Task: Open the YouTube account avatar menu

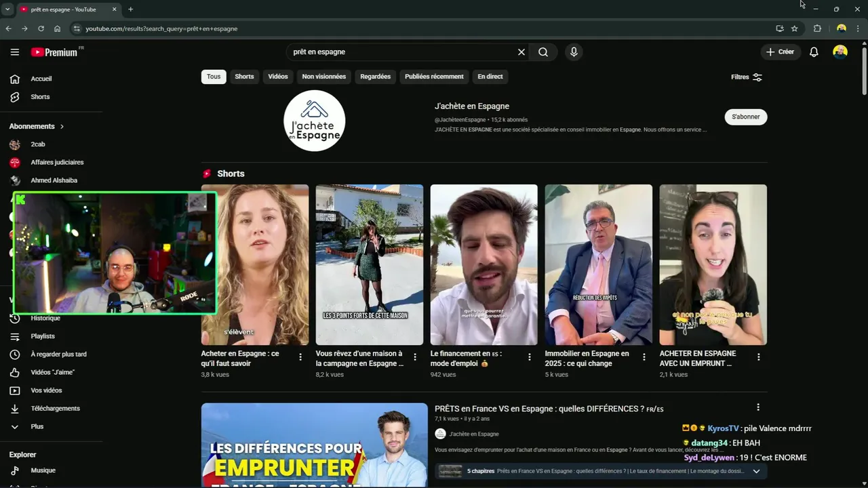Action: pos(840,52)
